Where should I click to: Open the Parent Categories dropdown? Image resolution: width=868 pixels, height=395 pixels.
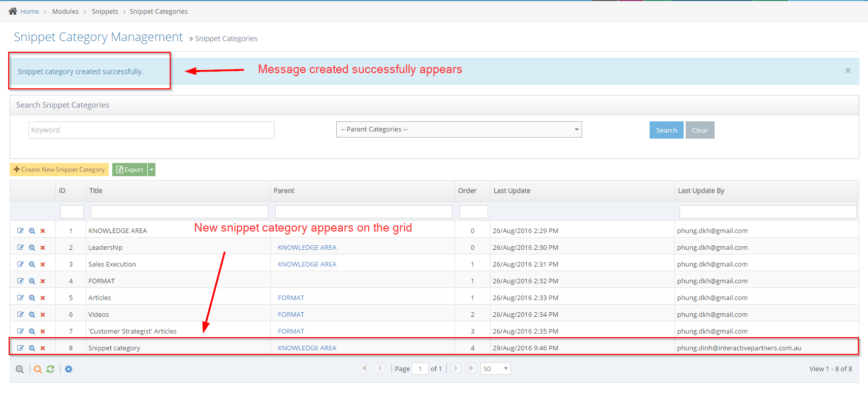tap(459, 129)
